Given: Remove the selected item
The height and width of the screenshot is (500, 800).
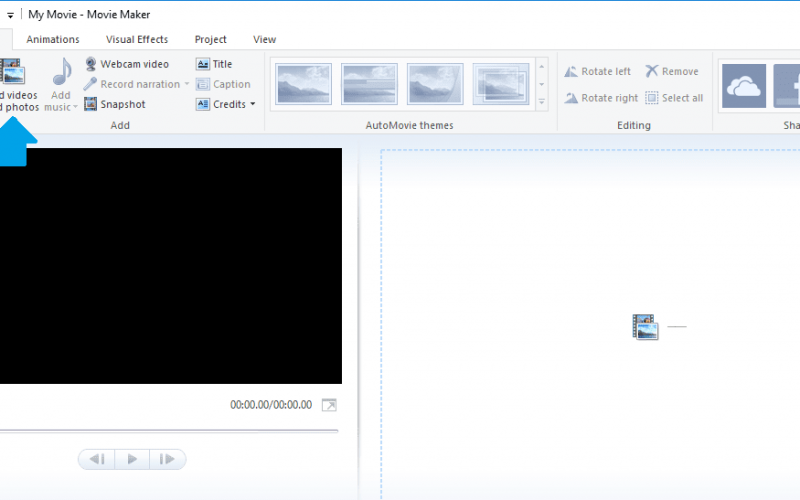Looking at the screenshot, I should click(671, 71).
